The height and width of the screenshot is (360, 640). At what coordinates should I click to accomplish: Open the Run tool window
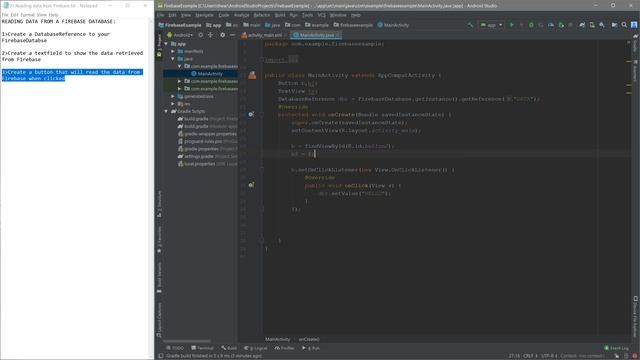tap(311, 348)
